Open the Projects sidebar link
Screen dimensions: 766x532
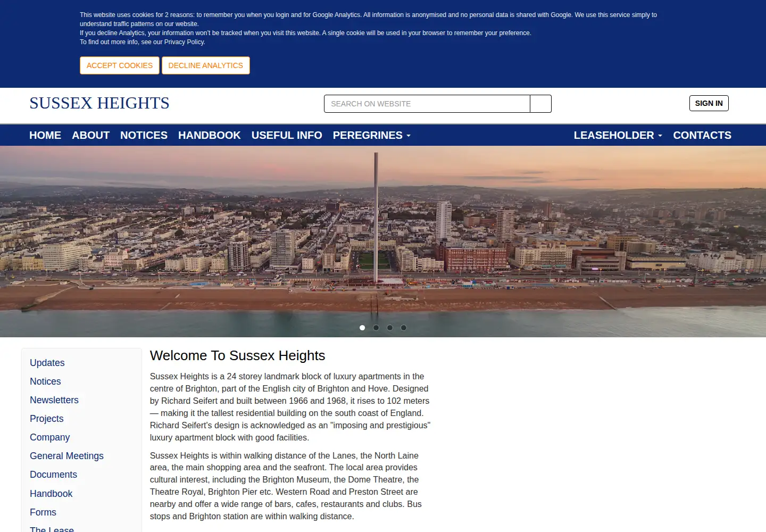[47, 419]
